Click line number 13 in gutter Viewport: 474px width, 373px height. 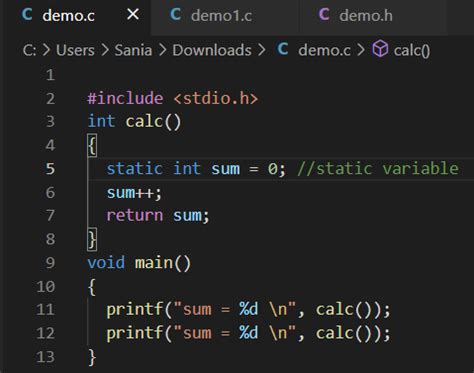[x=46, y=357]
